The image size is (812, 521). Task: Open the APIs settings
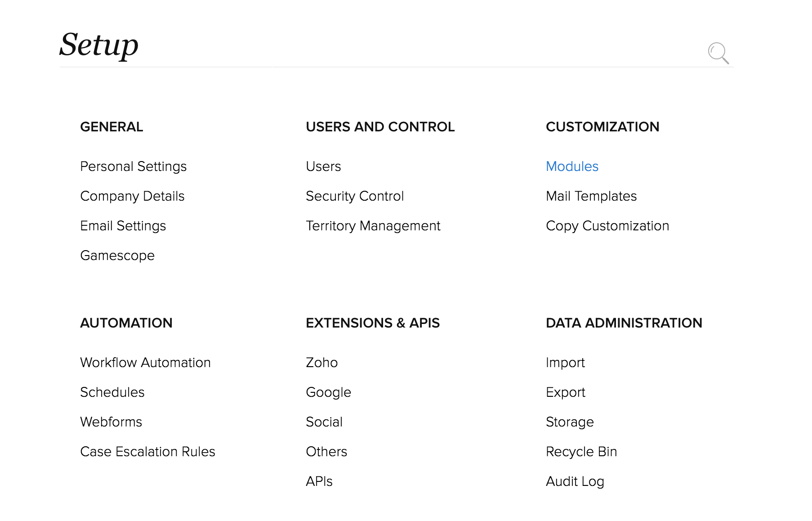(x=319, y=481)
